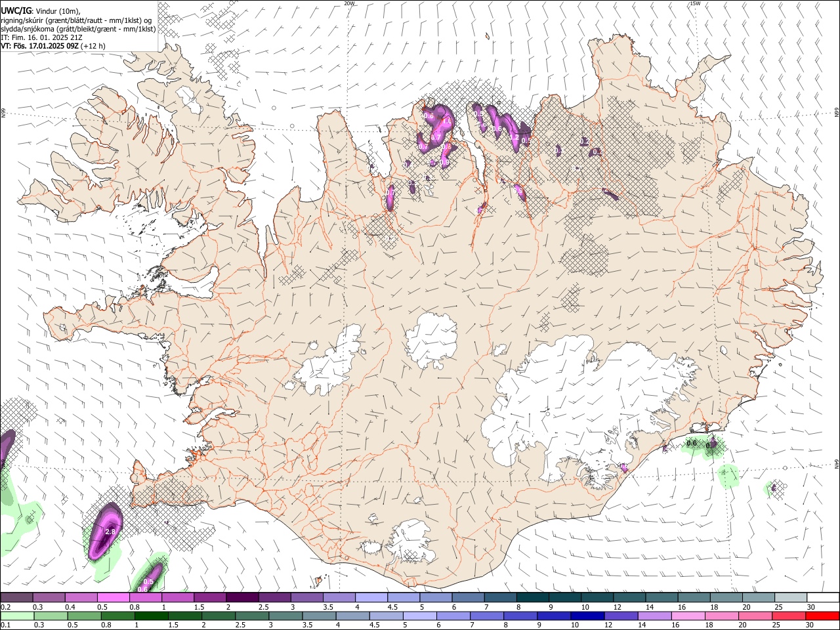The image size is (840, 630).
Task: Click the violet 14 swatch in the rain scale
Action: pyautogui.click(x=654, y=616)
